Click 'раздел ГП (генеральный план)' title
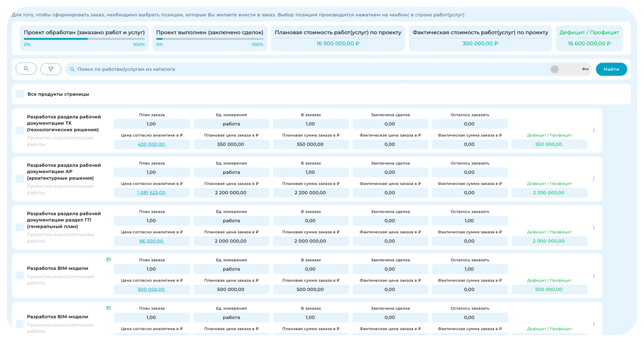644x342 pixels. coord(64,220)
